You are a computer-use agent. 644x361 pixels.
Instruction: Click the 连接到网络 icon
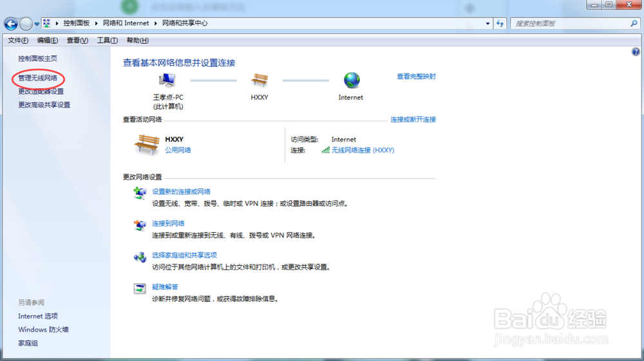pos(140,225)
